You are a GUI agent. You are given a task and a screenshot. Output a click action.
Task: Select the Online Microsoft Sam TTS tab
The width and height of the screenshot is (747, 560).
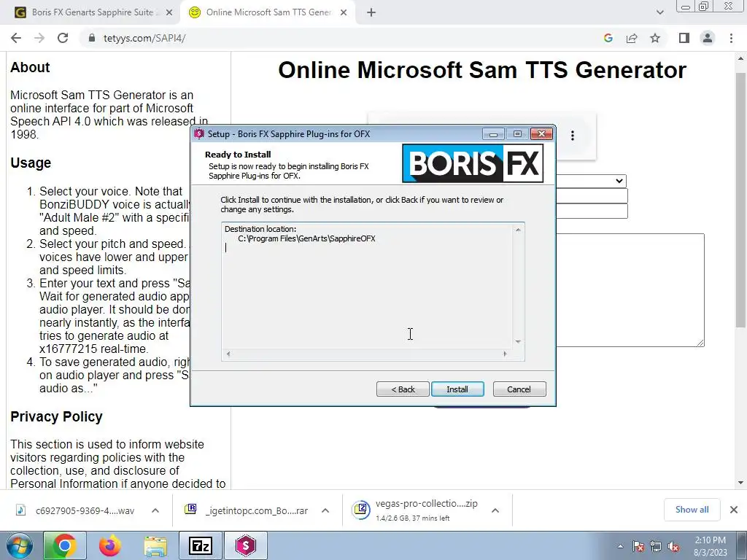(268, 12)
